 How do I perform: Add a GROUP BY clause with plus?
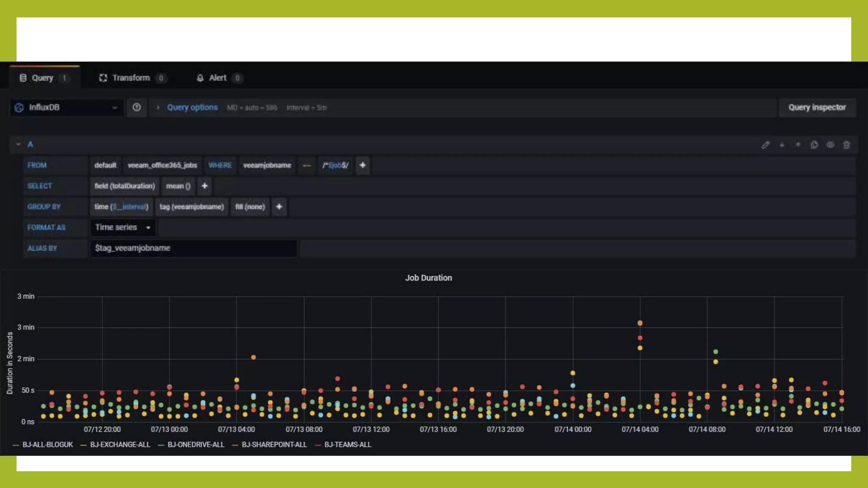coord(279,207)
